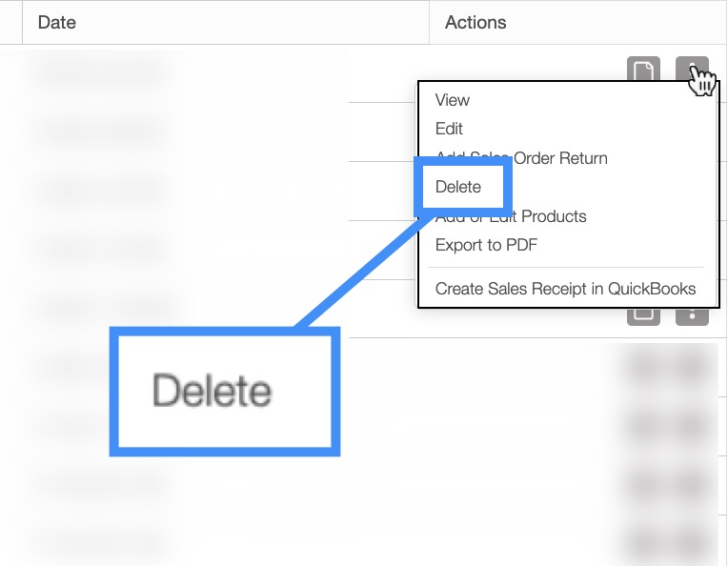Image resolution: width=728 pixels, height=566 pixels.
Task: Select Create Sales Receipt in QuickBooks
Action: click(x=565, y=289)
